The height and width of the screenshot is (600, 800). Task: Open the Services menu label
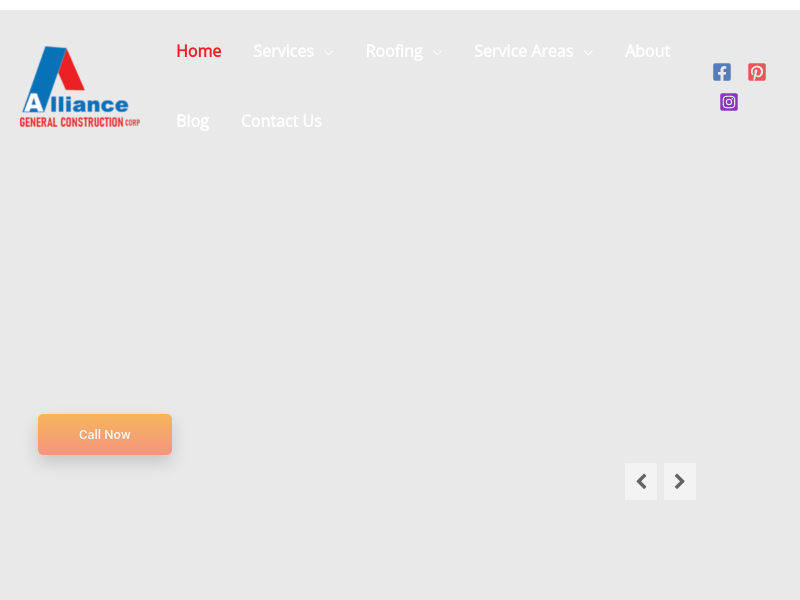pyautogui.click(x=283, y=51)
